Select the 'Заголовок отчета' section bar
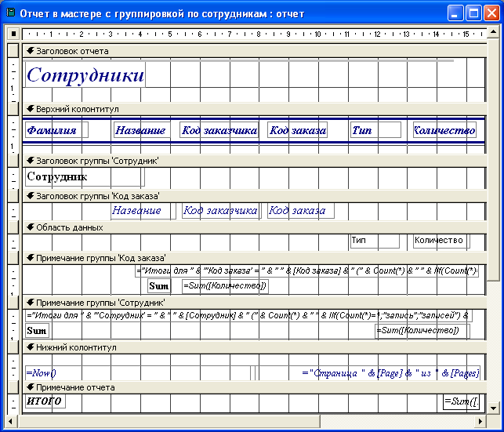The image size is (504, 432). (255, 51)
